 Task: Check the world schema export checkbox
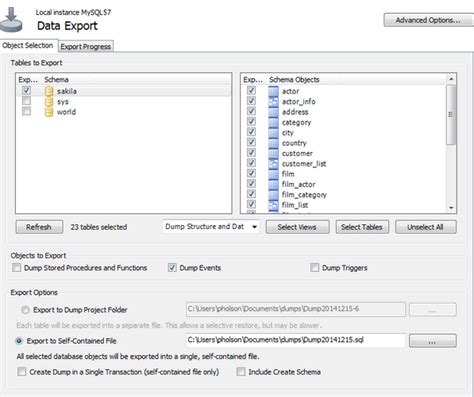26,111
